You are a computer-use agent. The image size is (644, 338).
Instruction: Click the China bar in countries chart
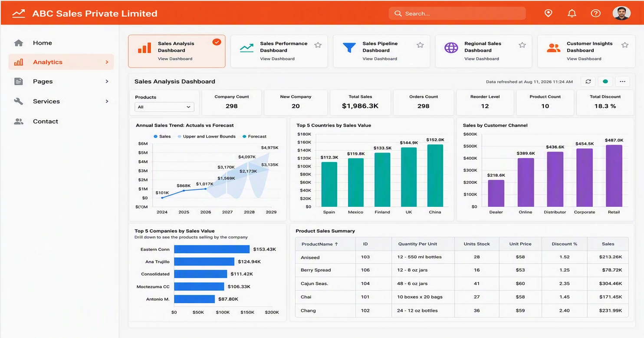click(x=435, y=176)
